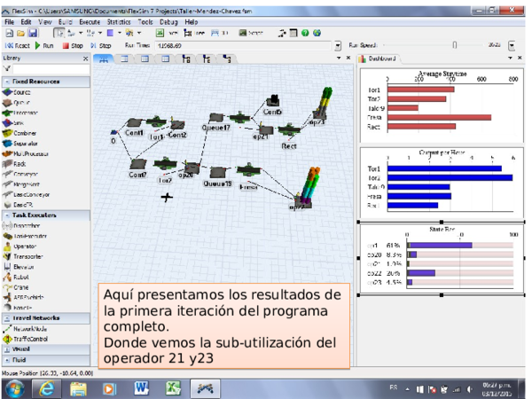Pick the MultiProcessor object in Library
532x399 pixels.
pyautogui.click(x=26, y=153)
